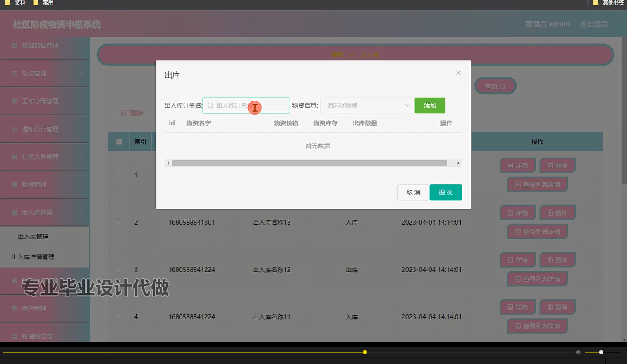
Task: Mute the video using the speaker icon
Action: coord(579,352)
